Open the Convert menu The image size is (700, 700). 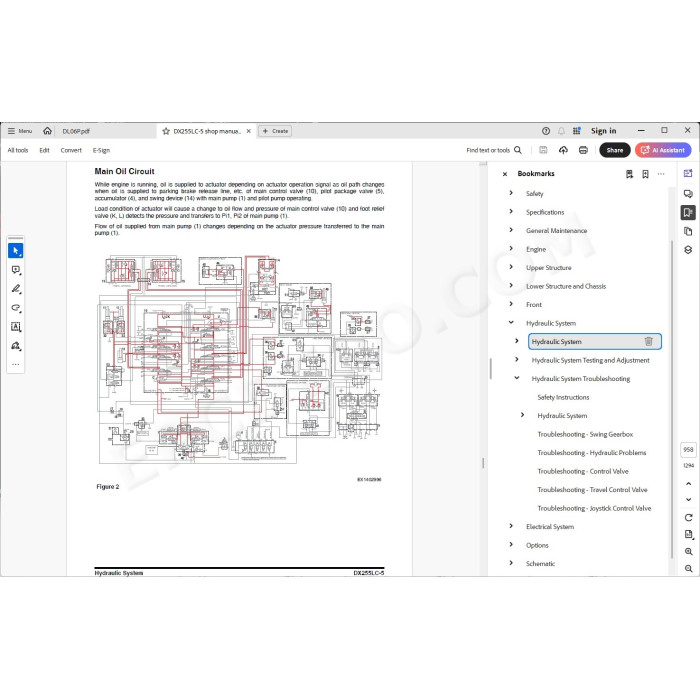(71, 150)
